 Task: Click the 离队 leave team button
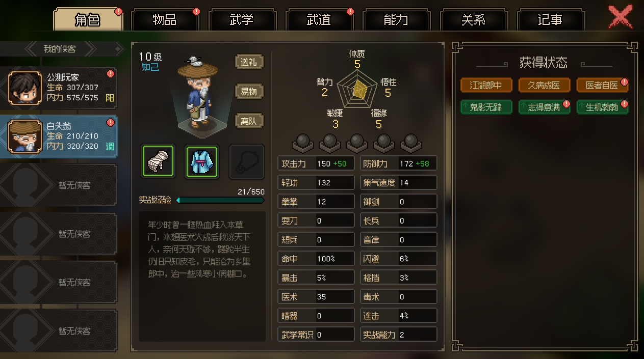[249, 121]
